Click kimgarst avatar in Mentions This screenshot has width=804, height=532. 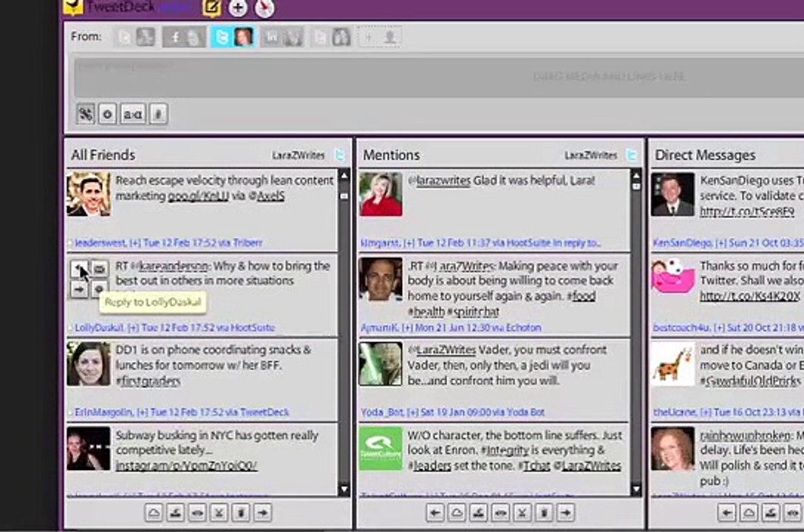pyautogui.click(x=381, y=194)
